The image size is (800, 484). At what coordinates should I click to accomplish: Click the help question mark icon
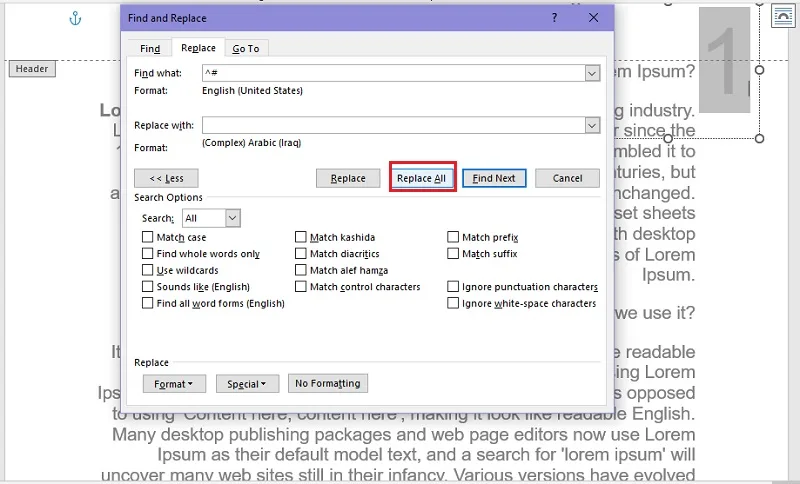[555, 18]
